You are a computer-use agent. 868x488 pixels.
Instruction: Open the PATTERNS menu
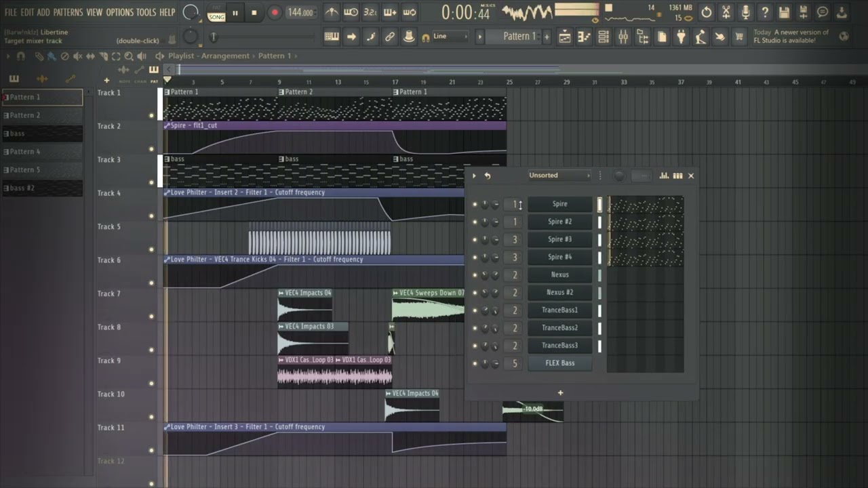pos(68,12)
